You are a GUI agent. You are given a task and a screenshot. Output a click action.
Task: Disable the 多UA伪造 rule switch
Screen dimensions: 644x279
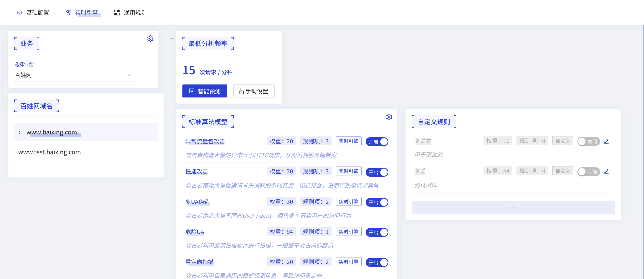click(377, 202)
